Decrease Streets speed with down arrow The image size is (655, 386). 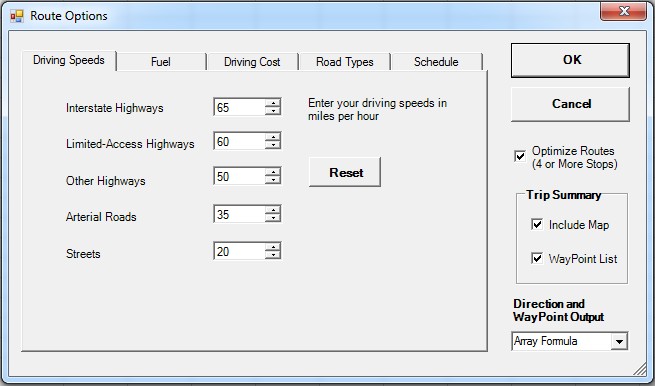click(273, 255)
